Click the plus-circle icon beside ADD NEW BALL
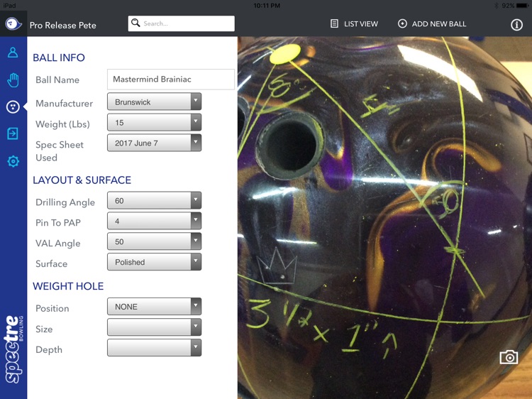The width and height of the screenshot is (532, 399). [x=402, y=23]
